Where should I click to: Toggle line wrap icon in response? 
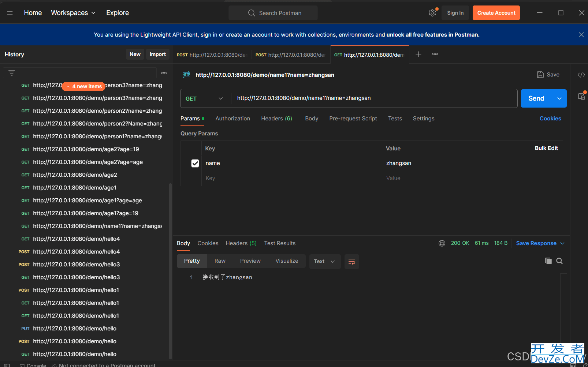click(352, 261)
